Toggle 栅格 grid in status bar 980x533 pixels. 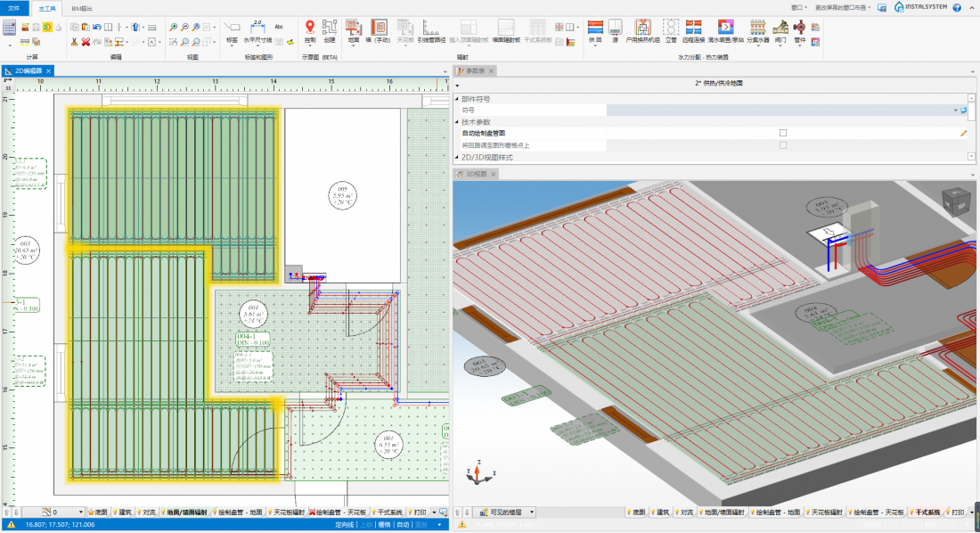[384, 525]
